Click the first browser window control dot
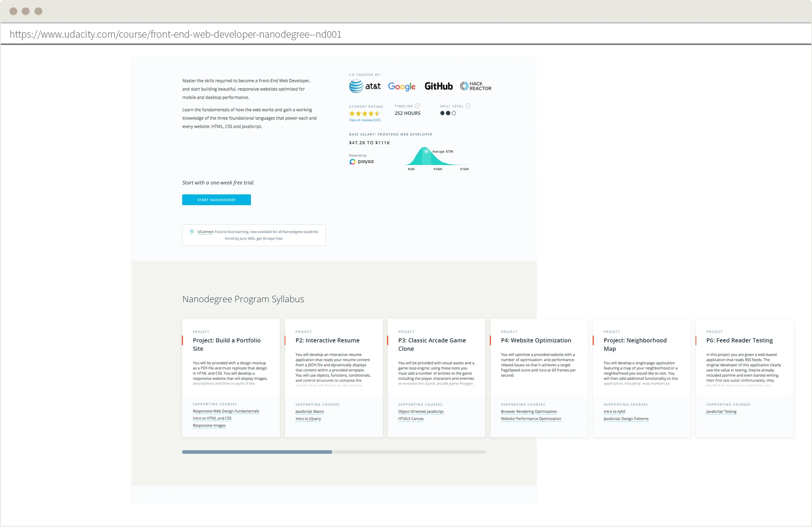 point(13,11)
